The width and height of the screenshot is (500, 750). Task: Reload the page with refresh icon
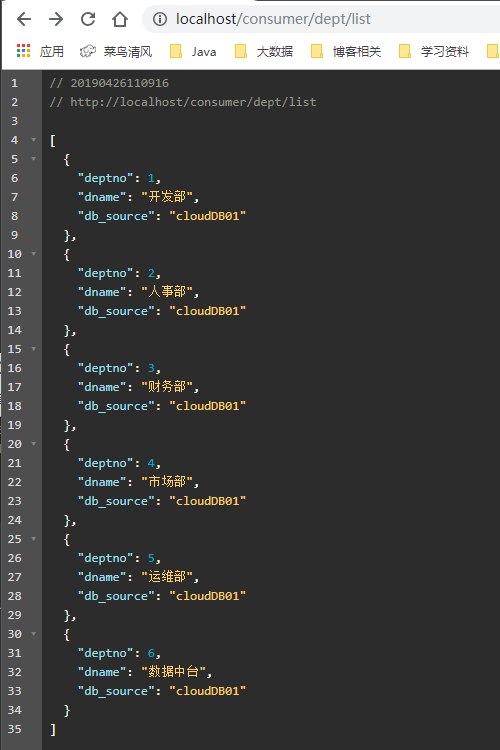[x=88, y=19]
